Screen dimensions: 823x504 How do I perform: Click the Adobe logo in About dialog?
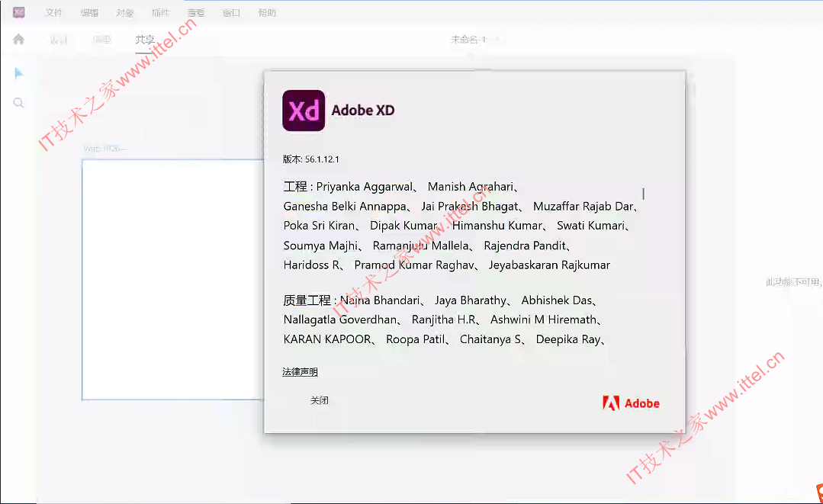[631, 403]
